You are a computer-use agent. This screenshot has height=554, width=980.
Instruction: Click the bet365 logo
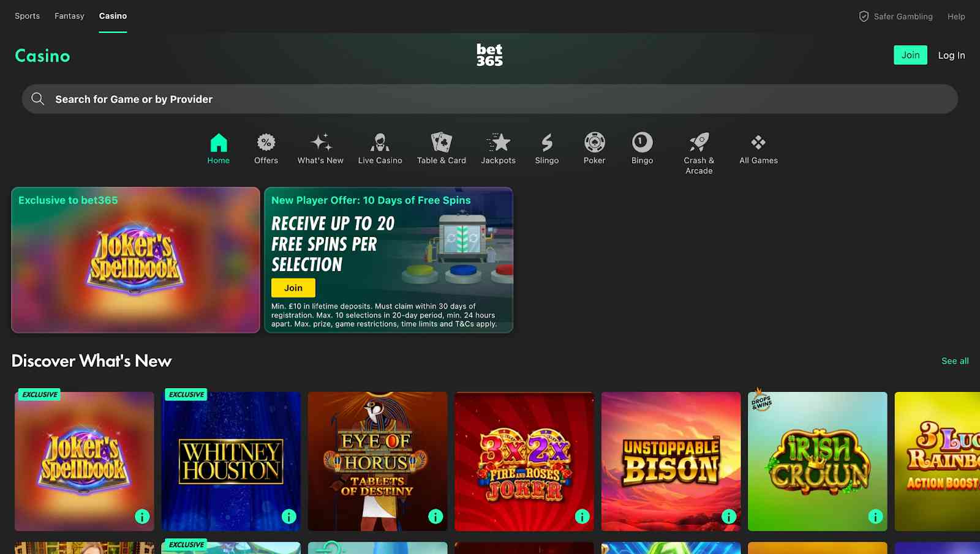[x=489, y=55]
